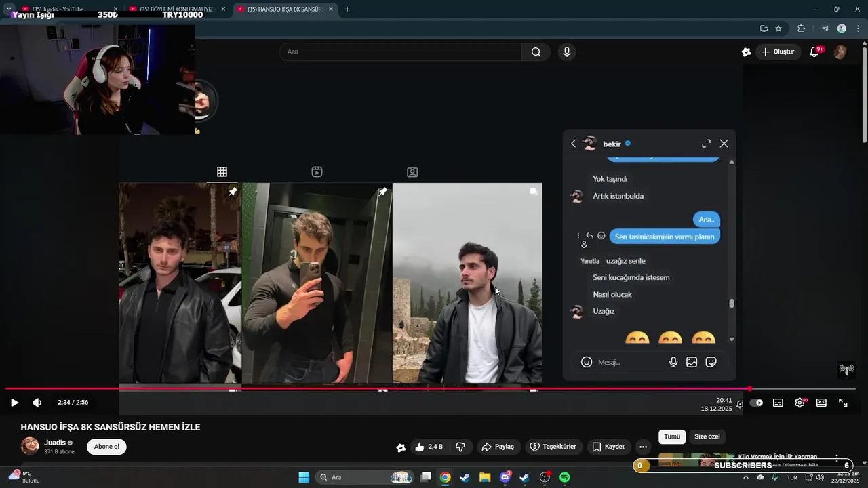
Task: Switch to the 'BÖYLE Mİ KONUŞMALIYIZ' browser tab
Action: point(175,9)
